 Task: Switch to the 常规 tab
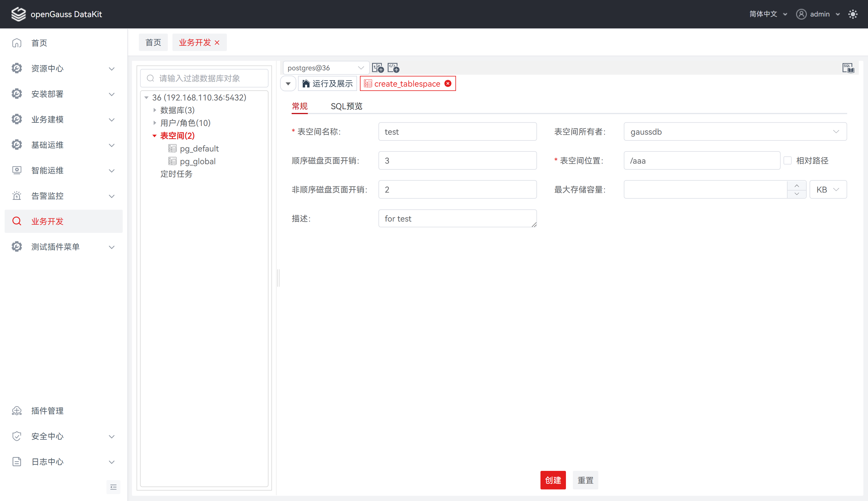300,106
